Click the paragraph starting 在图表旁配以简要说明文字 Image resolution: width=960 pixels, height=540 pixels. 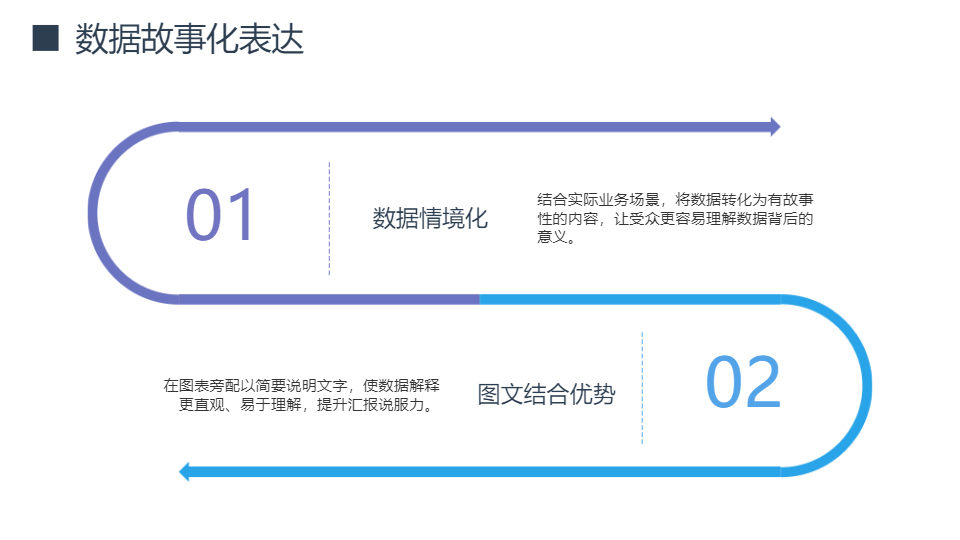(301, 395)
